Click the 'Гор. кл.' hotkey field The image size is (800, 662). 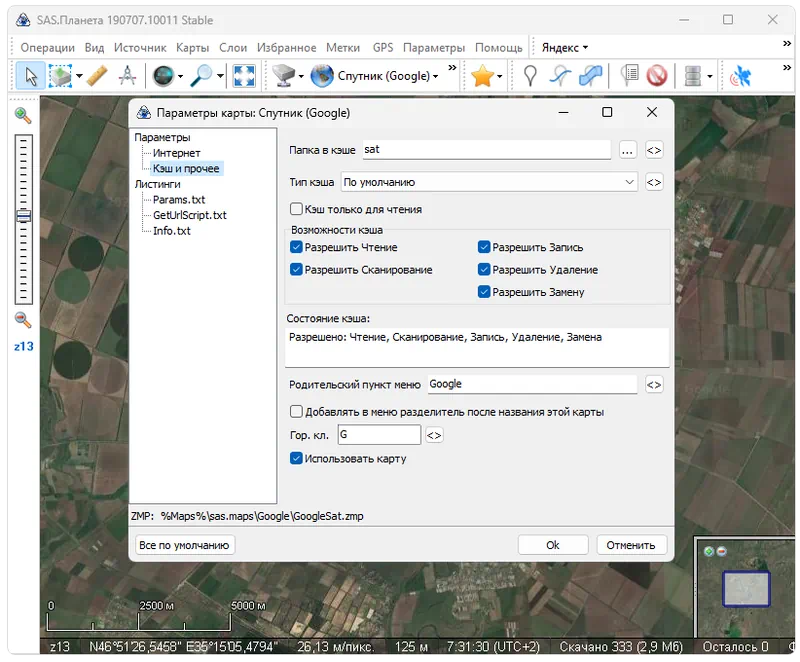pos(379,435)
